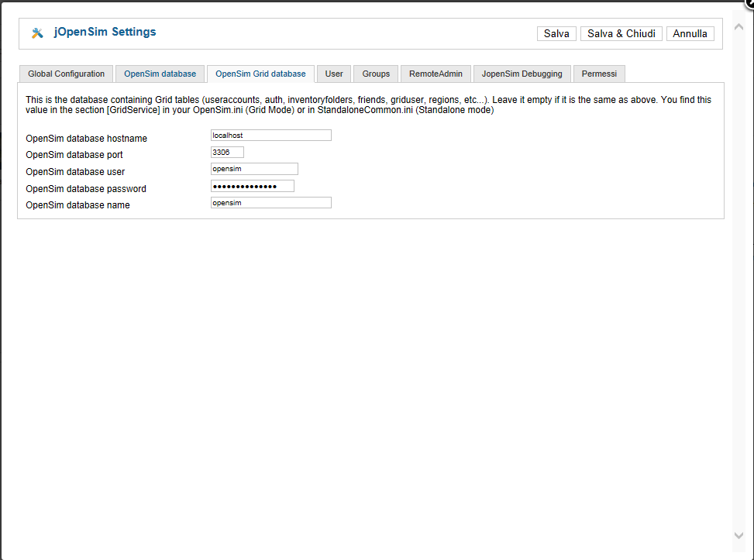The height and width of the screenshot is (560, 754).
Task: Open JopenSim Debugging tab
Action: (522, 74)
